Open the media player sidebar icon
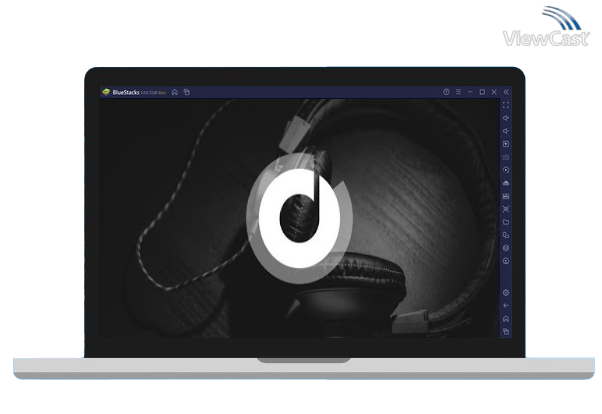 click(506, 144)
